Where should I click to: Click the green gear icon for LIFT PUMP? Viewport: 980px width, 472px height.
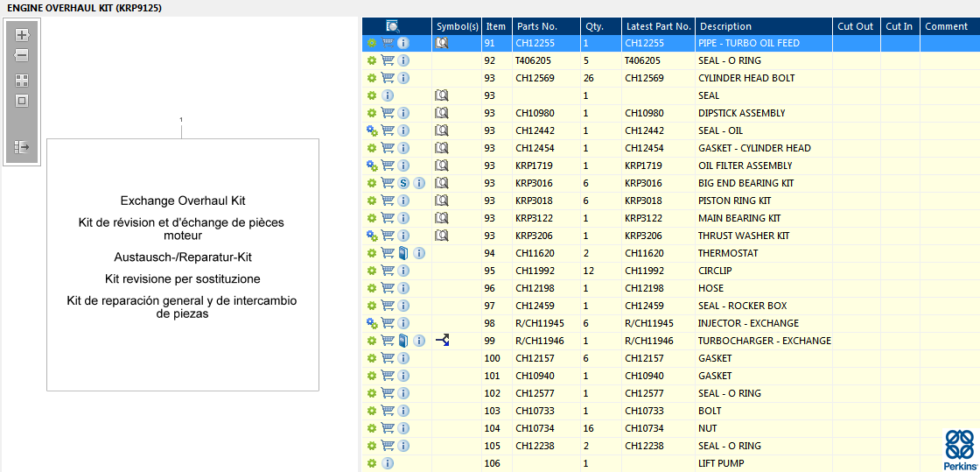[x=372, y=463]
